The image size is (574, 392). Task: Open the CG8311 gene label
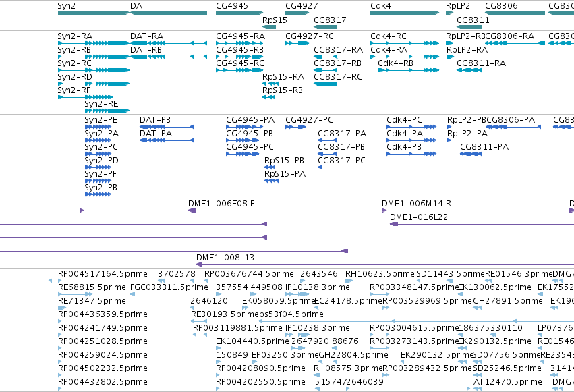[473, 20]
